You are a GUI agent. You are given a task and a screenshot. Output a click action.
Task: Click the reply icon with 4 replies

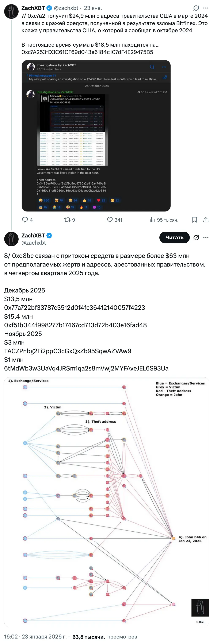click(25, 220)
